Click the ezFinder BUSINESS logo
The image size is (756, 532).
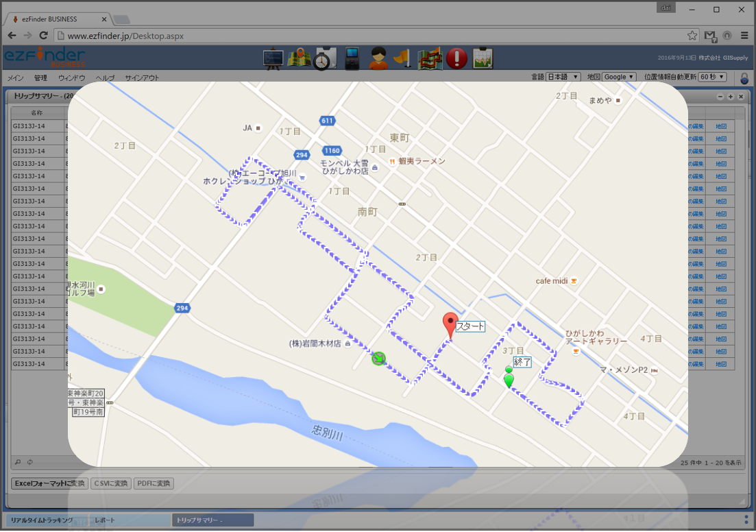click(45, 58)
